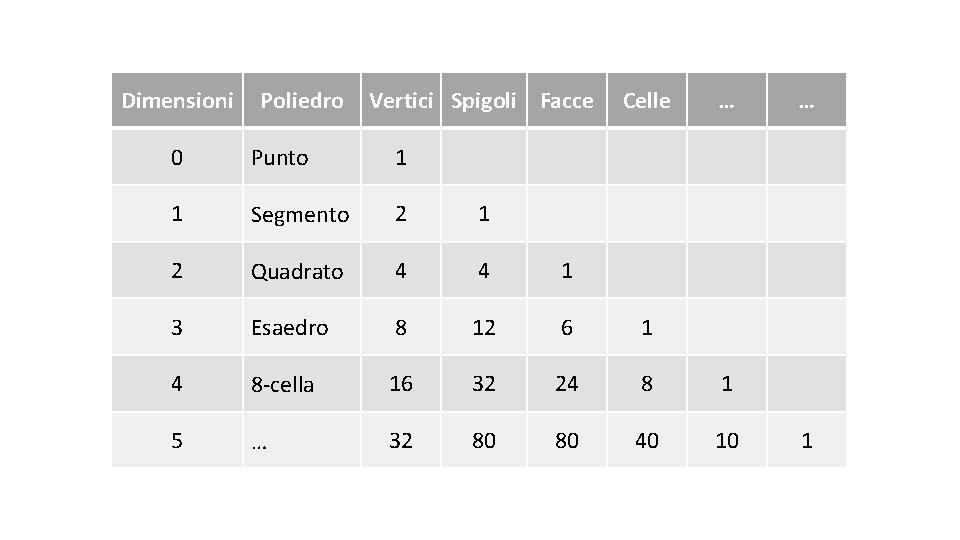960x540 pixels.
Task: Select the cell with value 6
Action: pyautogui.click(x=566, y=327)
